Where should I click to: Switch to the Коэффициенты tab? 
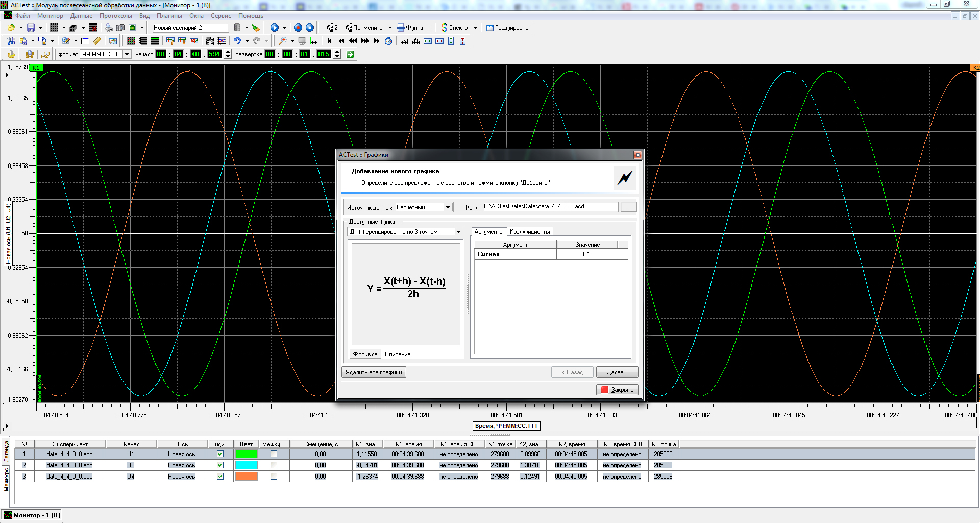coord(530,232)
